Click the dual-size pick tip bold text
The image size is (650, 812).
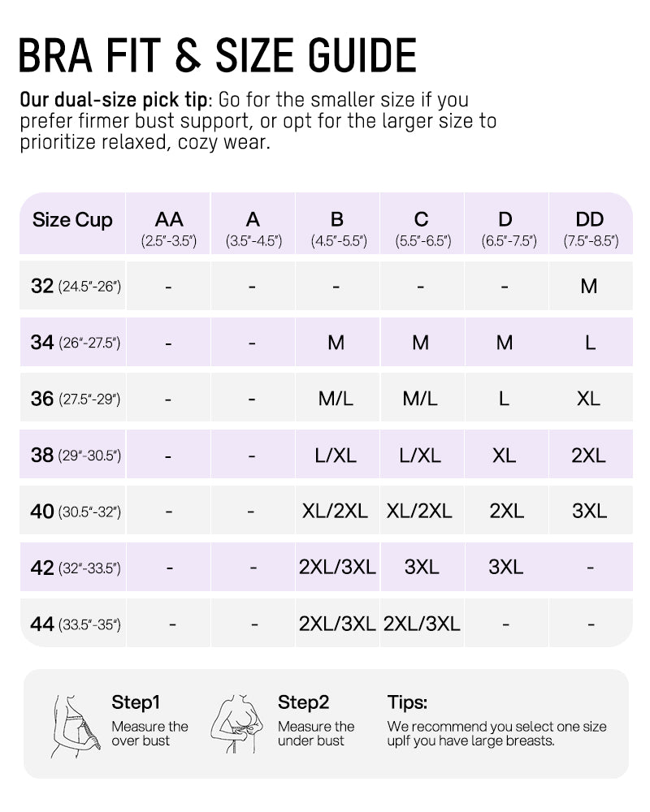coord(113,99)
